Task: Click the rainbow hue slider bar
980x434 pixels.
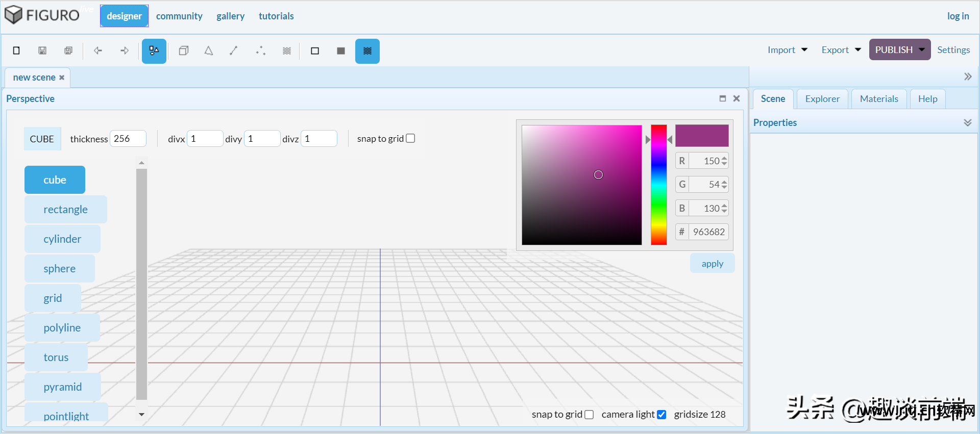Action: tap(659, 185)
